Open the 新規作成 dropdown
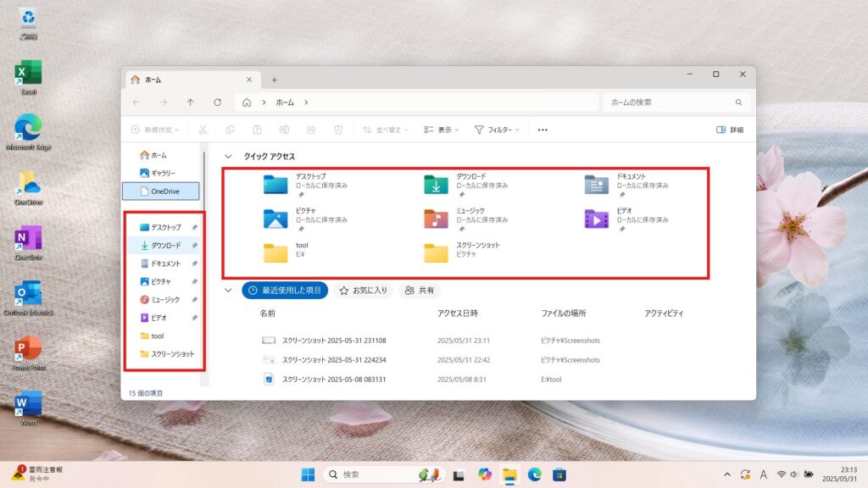This screenshot has height=488, width=868. pos(155,130)
